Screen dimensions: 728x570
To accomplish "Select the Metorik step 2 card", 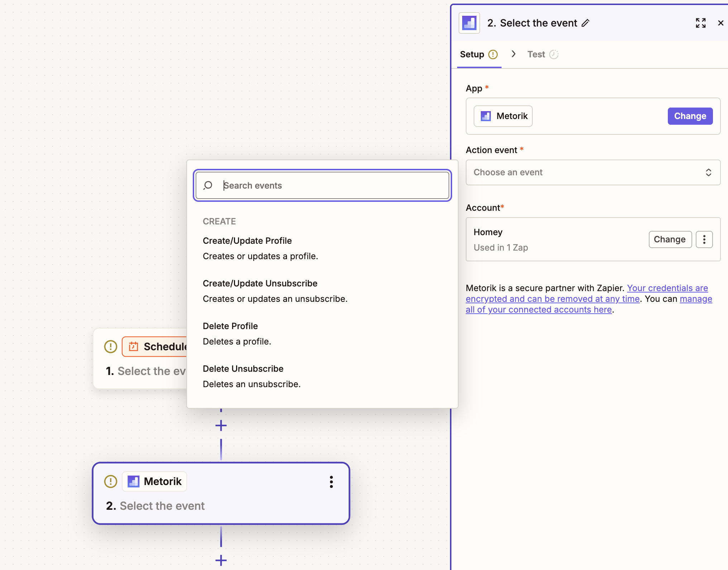I will pos(221,493).
